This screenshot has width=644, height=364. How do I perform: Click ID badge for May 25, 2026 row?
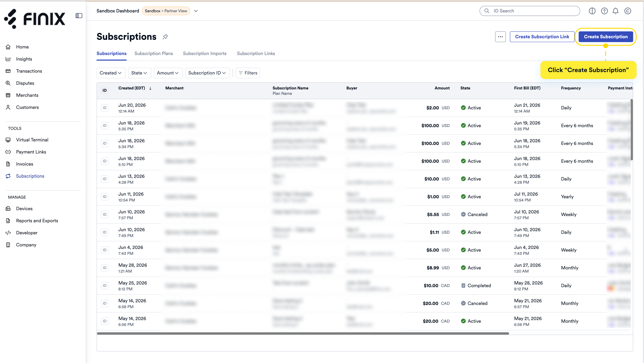coord(104,286)
